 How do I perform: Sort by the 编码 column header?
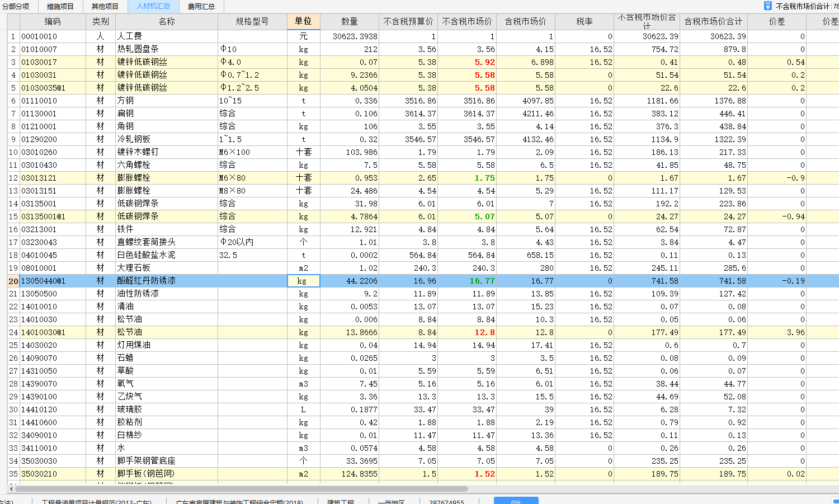53,21
